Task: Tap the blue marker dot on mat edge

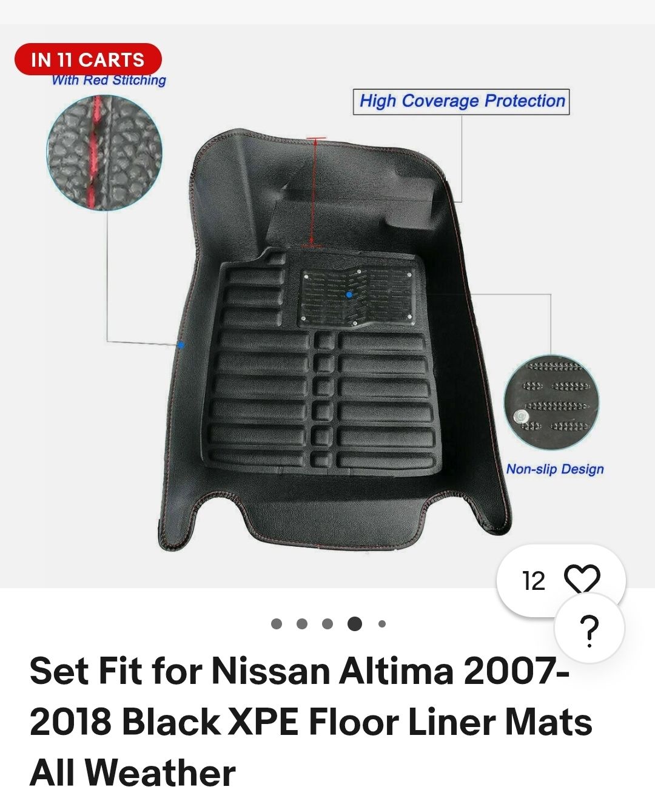Action: (x=181, y=345)
